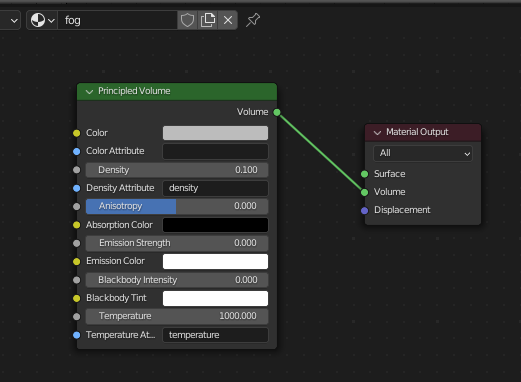Duplicate the fog material

(208, 20)
